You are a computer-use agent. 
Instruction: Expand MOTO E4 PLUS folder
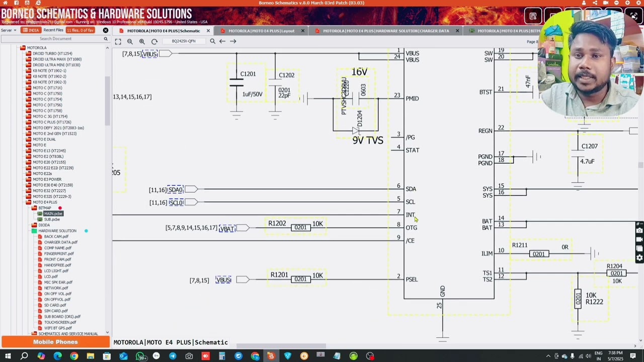tap(45, 202)
